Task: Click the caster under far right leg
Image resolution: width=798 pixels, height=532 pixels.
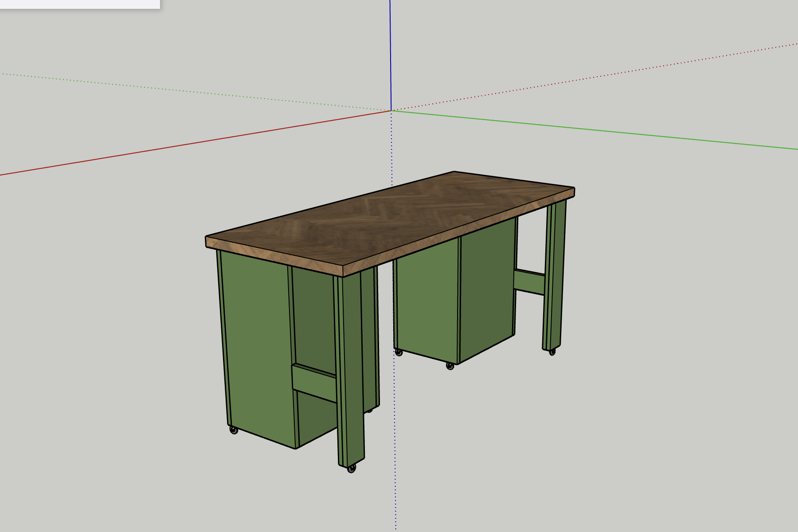Action: coord(552,352)
